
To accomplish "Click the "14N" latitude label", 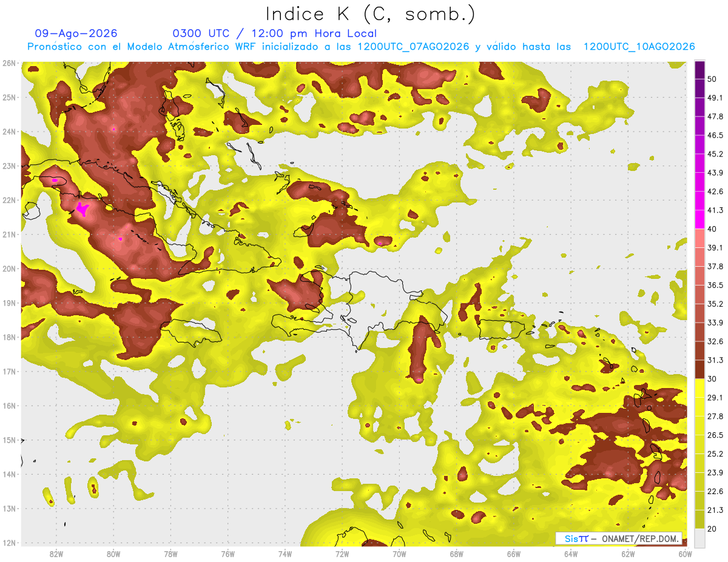I will (x=9, y=474).
